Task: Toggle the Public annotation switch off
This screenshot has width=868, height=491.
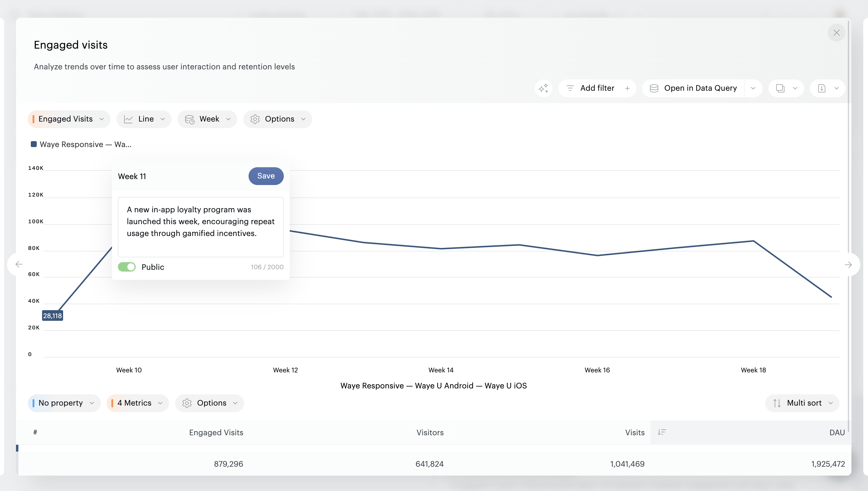Action: pos(127,267)
